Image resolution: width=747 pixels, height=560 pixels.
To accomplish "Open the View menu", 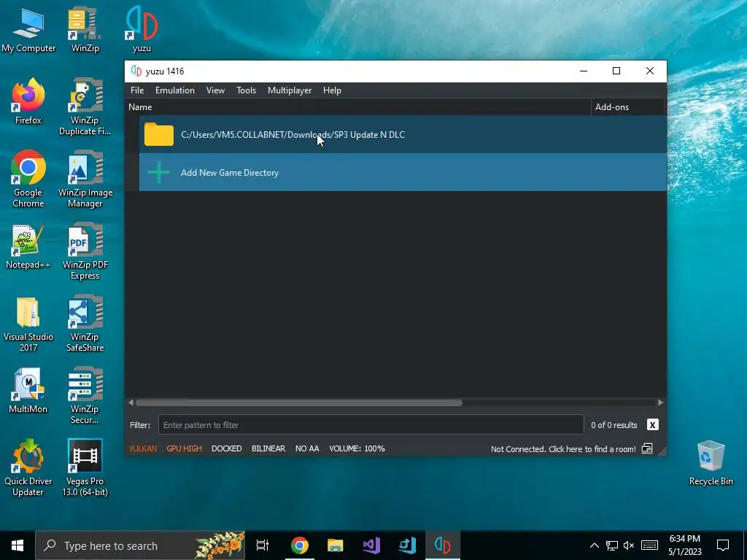I will [x=215, y=90].
